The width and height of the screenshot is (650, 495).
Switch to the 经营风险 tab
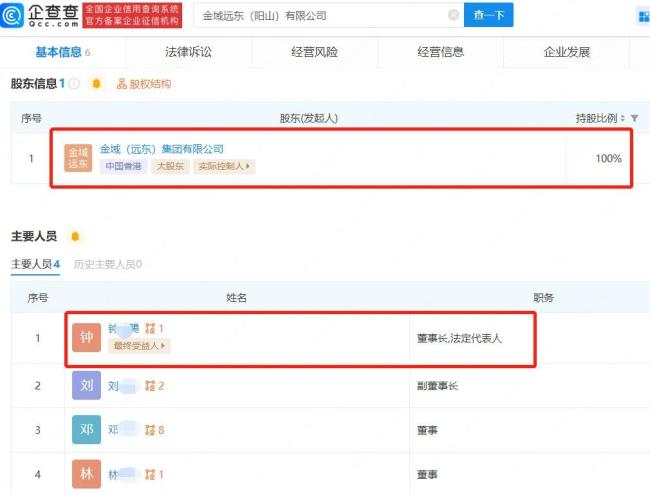point(314,52)
